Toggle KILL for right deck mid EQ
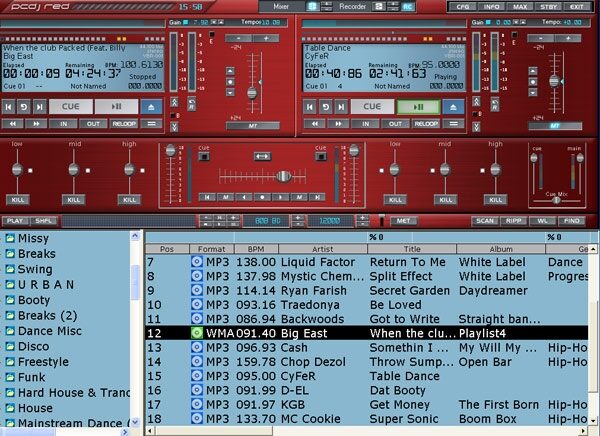This screenshot has height=436, width=600. click(445, 199)
